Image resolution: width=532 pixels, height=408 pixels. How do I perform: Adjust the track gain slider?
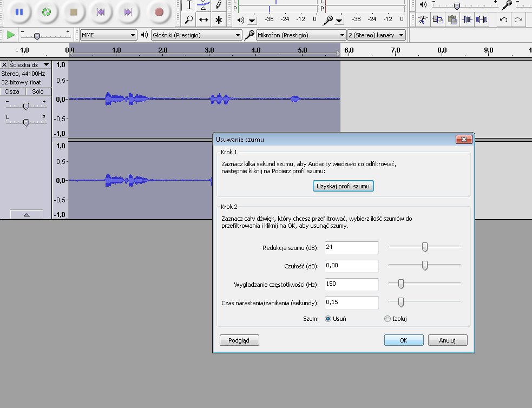(26, 106)
